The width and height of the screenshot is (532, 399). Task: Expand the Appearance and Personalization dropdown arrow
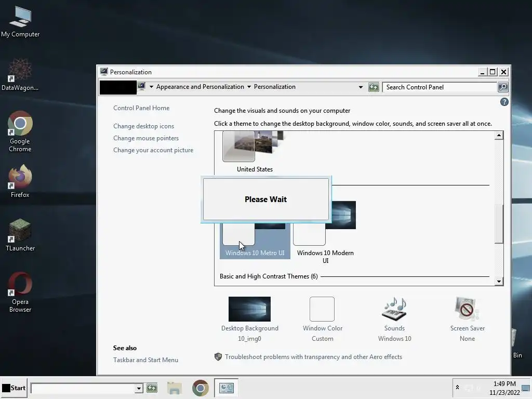[249, 87]
